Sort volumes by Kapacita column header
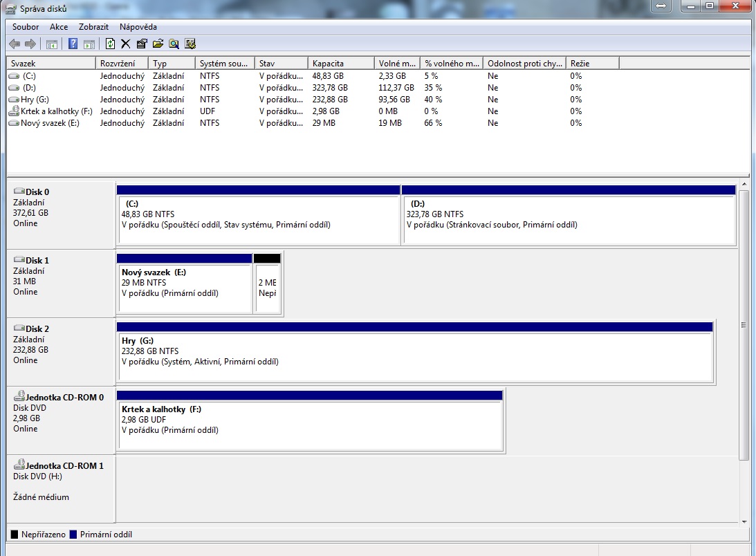 point(340,64)
